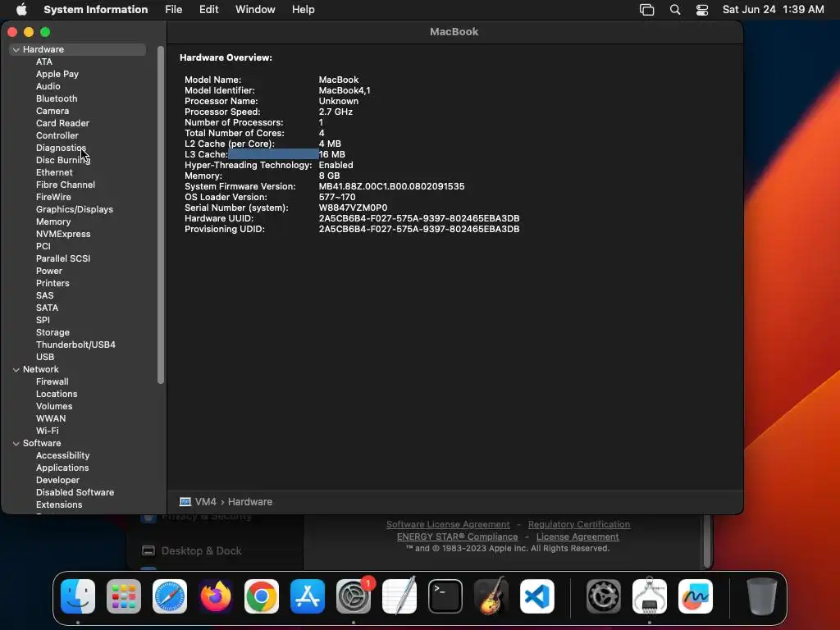This screenshot has width=840, height=630.
Task: Click the date and time in menu bar
Action: pos(773,10)
